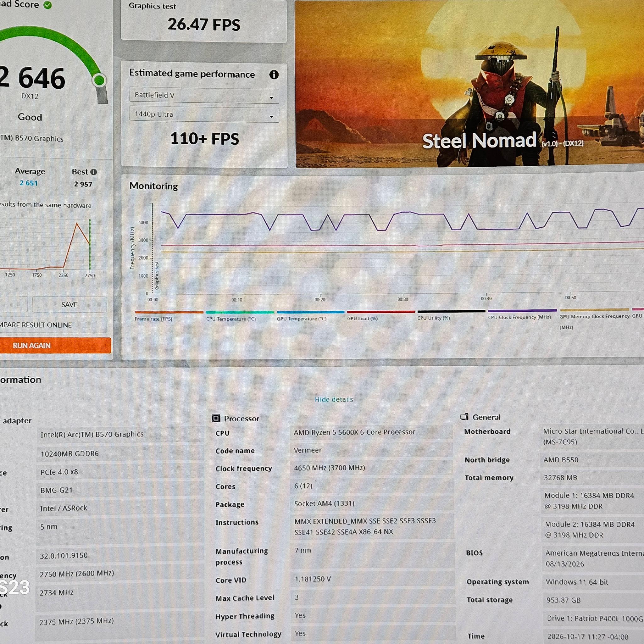
Task: Click the Monitoring chart heading
Action: pyautogui.click(x=154, y=186)
